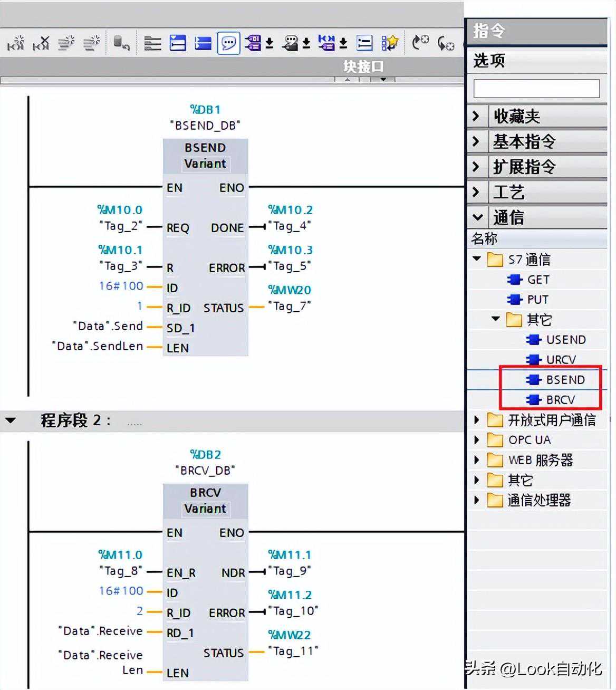Image resolution: width=616 pixels, height=690 pixels.
Task: Click the reset start values database icon
Action: [x=121, y=43]
